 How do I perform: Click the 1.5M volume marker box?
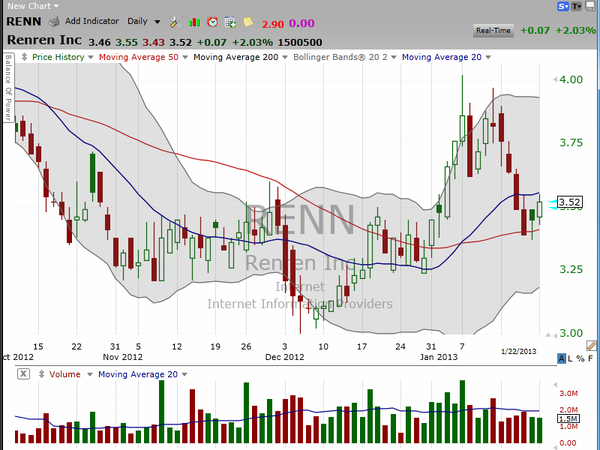(569, 419)
